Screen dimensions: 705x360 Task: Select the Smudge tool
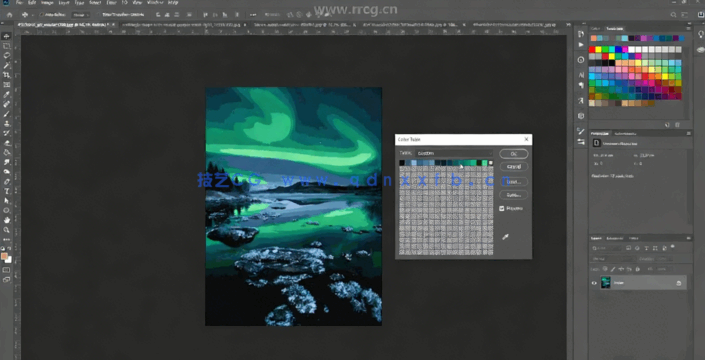[x=6, y=162]
